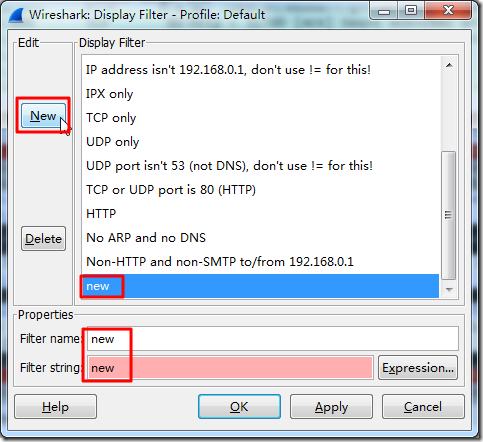Click the filter list scroll-down arrow
483x442 pixels.
pos(449,290)
